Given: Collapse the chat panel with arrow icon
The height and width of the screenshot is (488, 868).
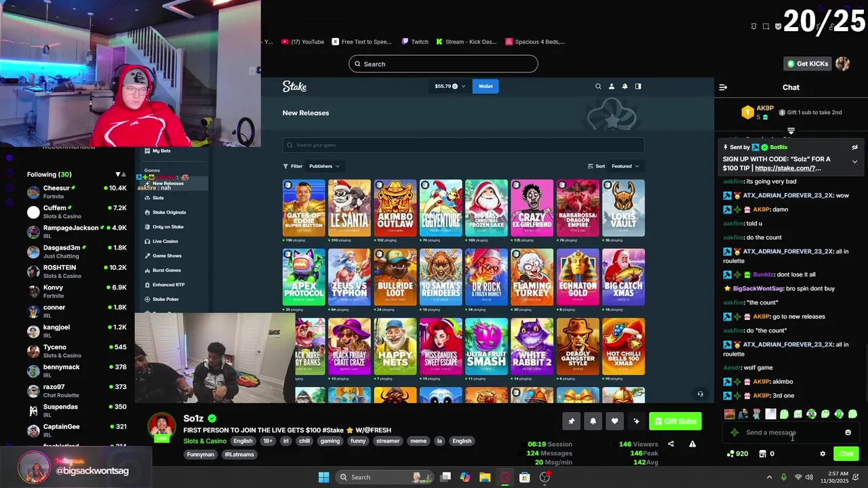Looking at the screenshot, I should (723, 87).
